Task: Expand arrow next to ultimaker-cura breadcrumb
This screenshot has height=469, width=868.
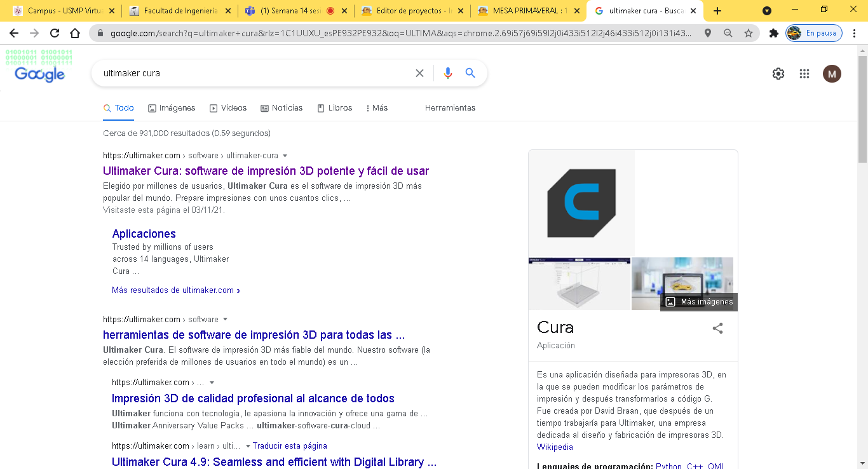Action: (x=285, y=156)
